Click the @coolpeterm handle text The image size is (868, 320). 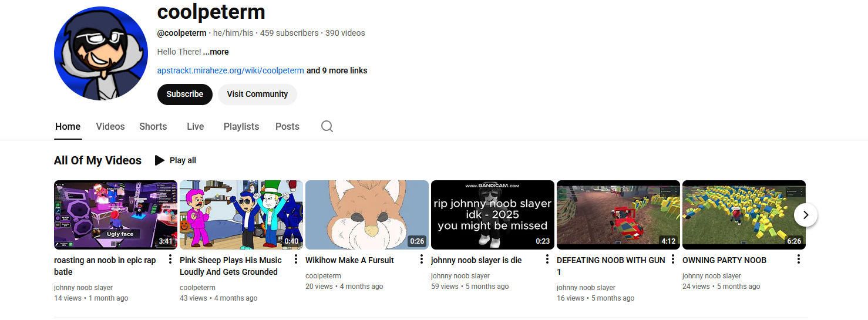pos(182,33)
